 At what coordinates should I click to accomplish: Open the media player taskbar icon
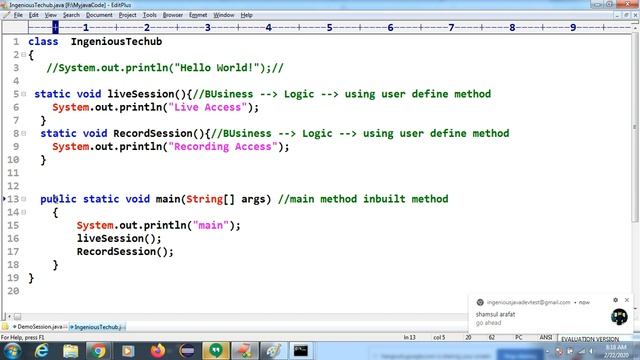(x=128, y=351)
